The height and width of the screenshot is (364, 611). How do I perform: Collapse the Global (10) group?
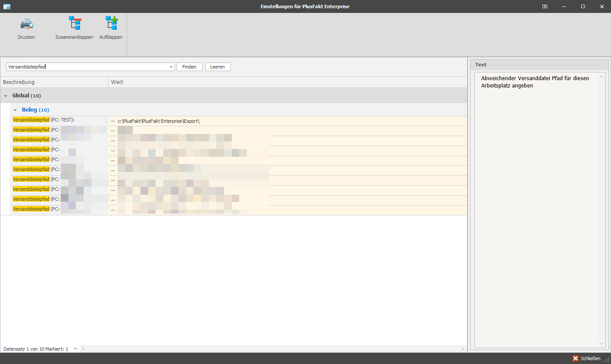coord(6,96)
